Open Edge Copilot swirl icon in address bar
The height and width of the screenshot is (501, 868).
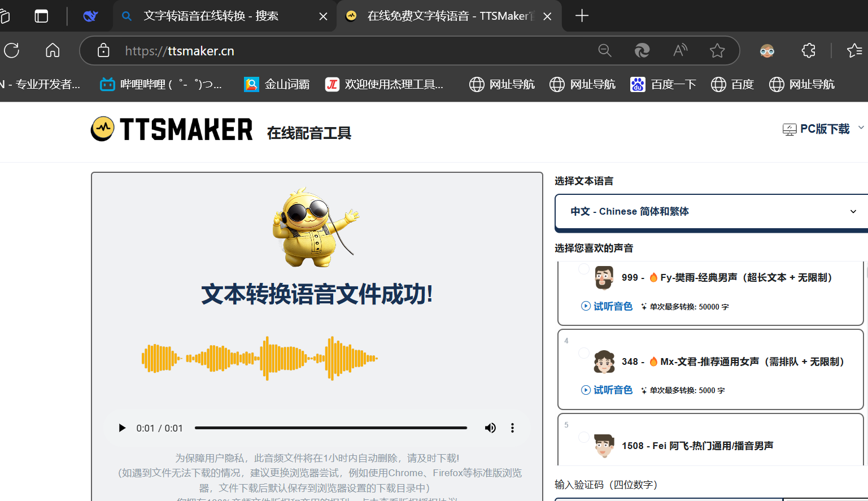642,51
